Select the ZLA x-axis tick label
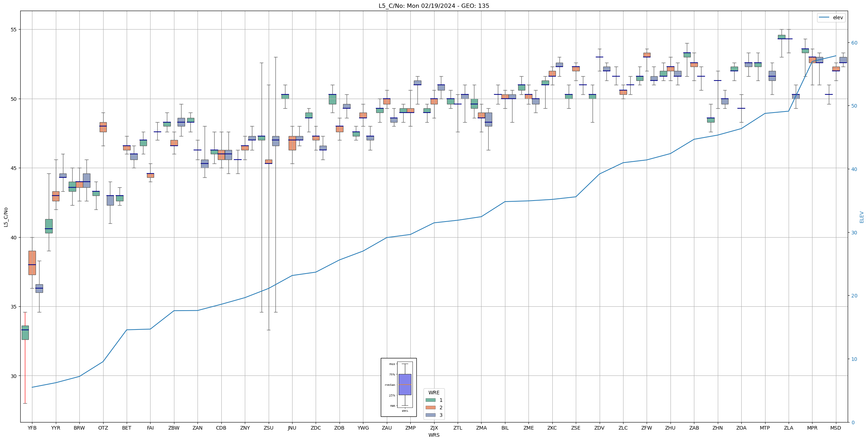Screen dimensions: 868x441 click(788, 428)
